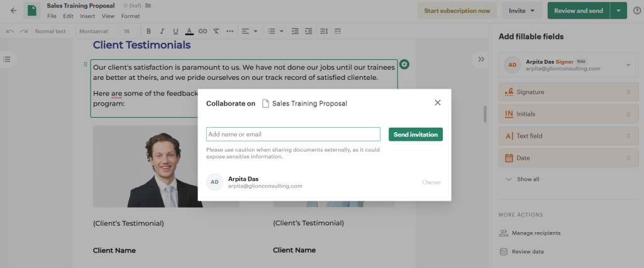Toggle bold formatting

coord(148,31)
